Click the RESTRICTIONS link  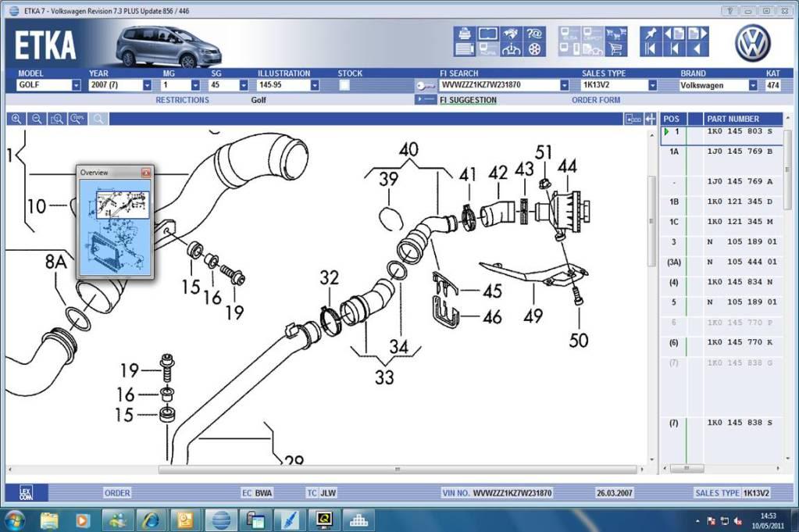click(183, 100)
